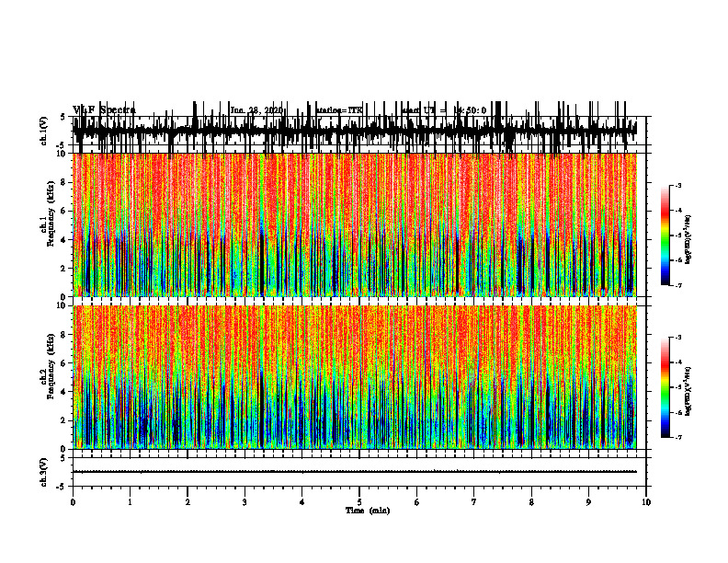The image size is (728, 563).
Task: Click the ch.2 PSD color scale bar
Action: coord(665,387)
